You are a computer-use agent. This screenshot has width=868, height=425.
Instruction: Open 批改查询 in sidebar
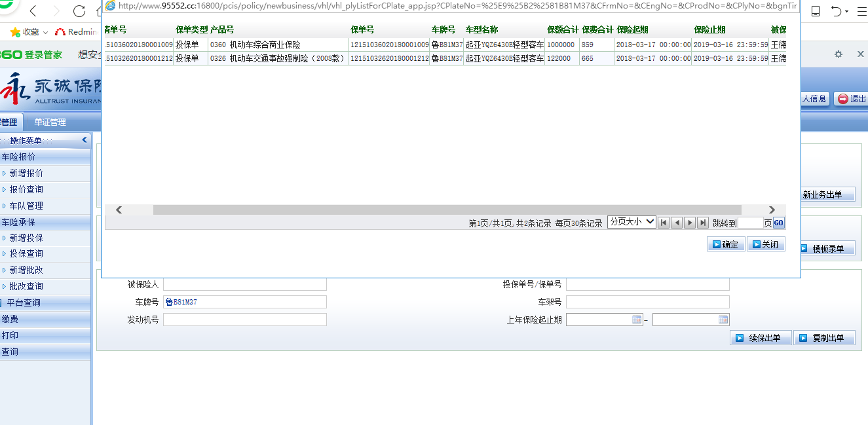click(x=26, y=286)
